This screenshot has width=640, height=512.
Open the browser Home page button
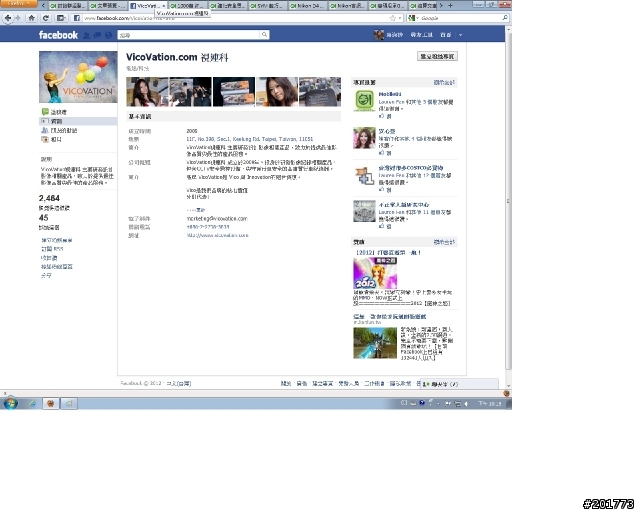[31, 18]
